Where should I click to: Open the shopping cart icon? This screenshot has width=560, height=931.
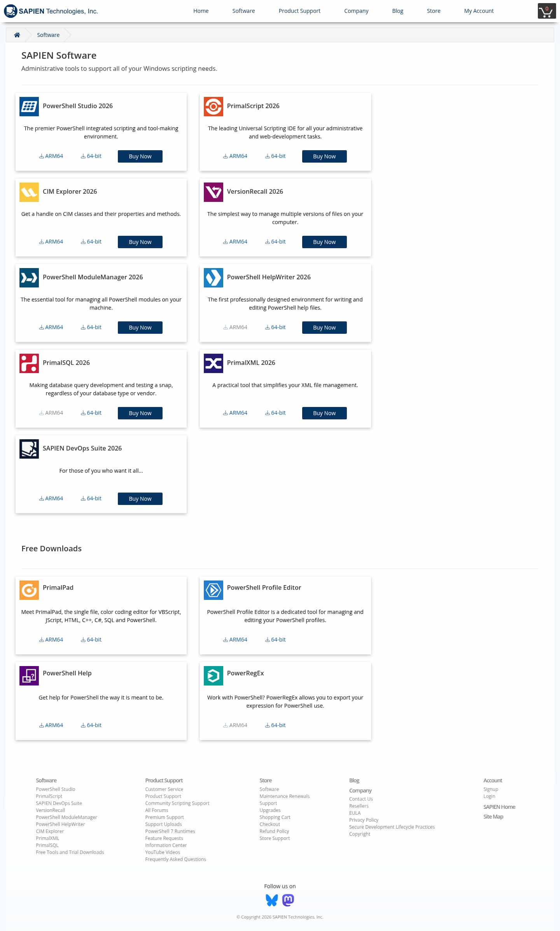coord(546,11)
